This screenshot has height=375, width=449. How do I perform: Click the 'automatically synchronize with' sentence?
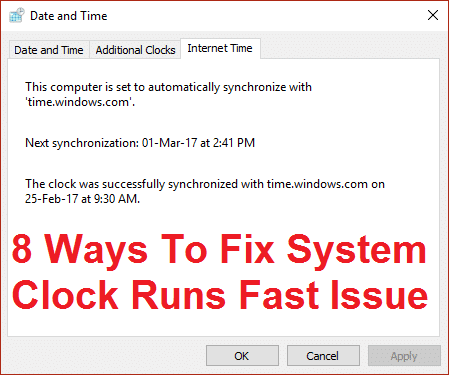point(168,87)
